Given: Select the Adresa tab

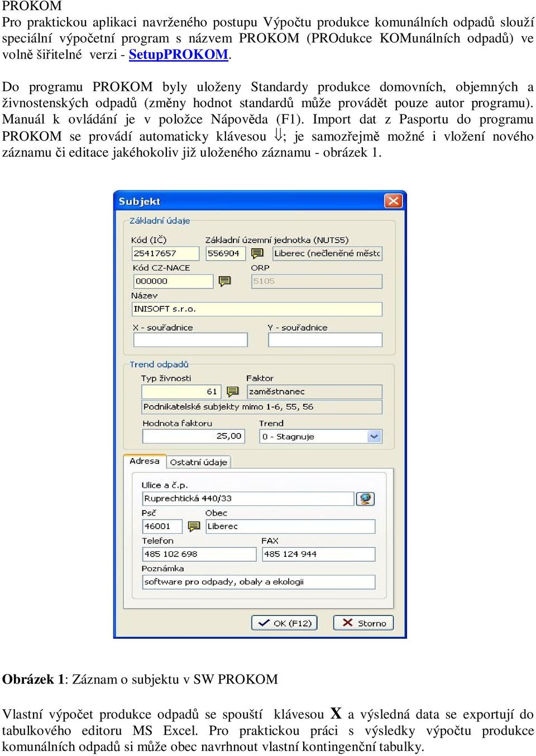Looking at the screenshot, I should (x=145, y=461).
